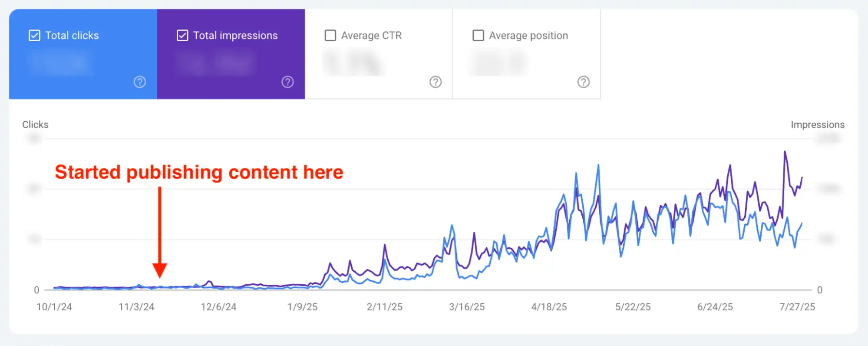Enable the Average CTR checkbox

(x=330, y=35)
